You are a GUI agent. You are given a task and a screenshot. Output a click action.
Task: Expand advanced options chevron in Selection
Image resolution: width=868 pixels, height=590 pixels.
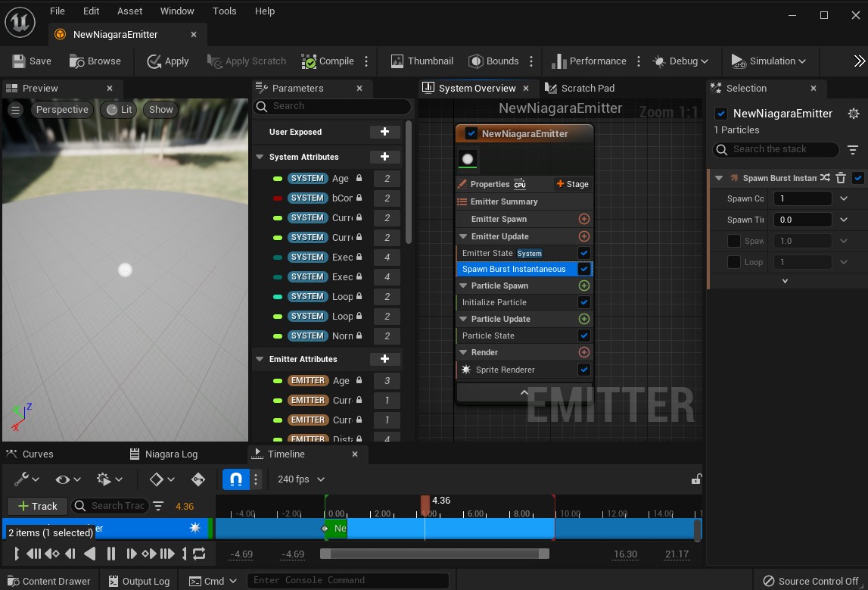pyautogui.click(x=785, y=281)
